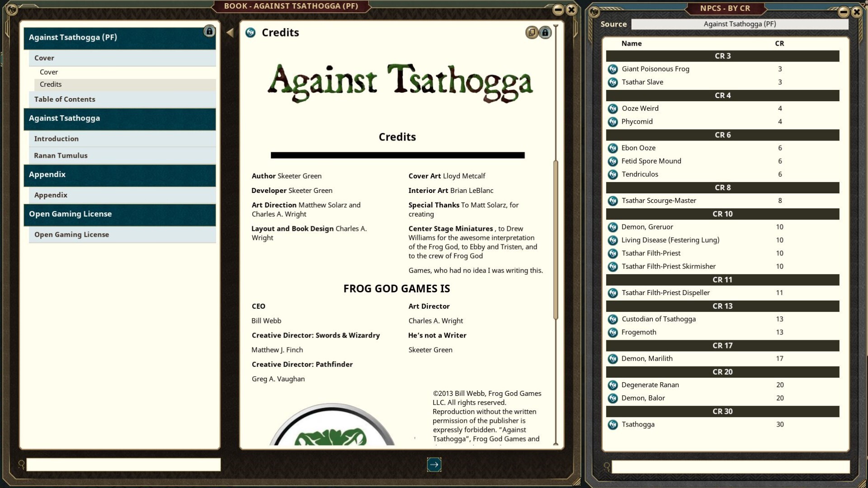868x488 pixels.
Task: Open Giant Poisonous Frog NPC icon
Action: [x=613, y=69]
